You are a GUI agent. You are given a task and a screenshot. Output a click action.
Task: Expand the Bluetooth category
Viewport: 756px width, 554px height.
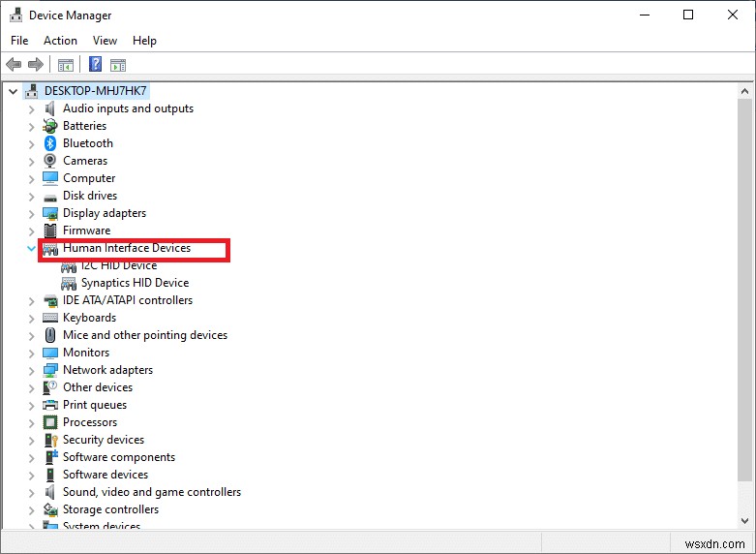(x=31, y=143)
